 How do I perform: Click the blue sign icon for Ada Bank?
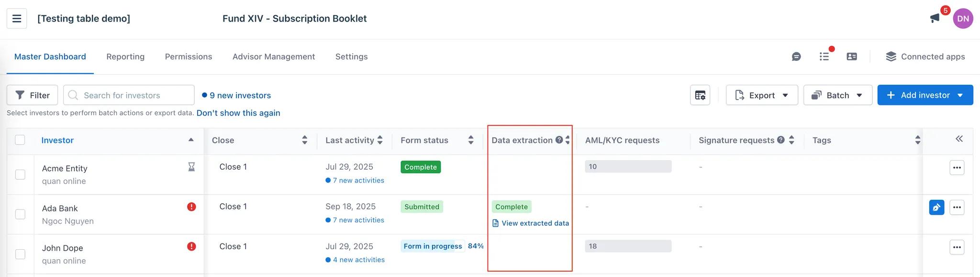pyautogui.click(x=936, y=208)
